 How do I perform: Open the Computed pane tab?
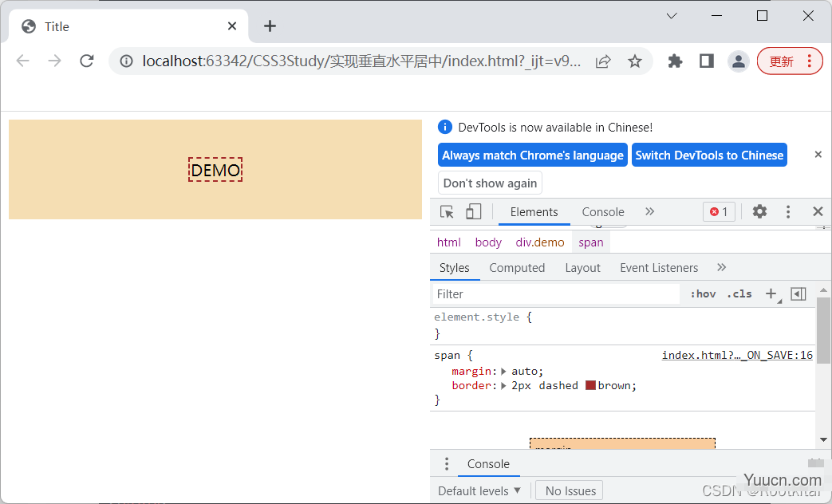pos(517,268)
